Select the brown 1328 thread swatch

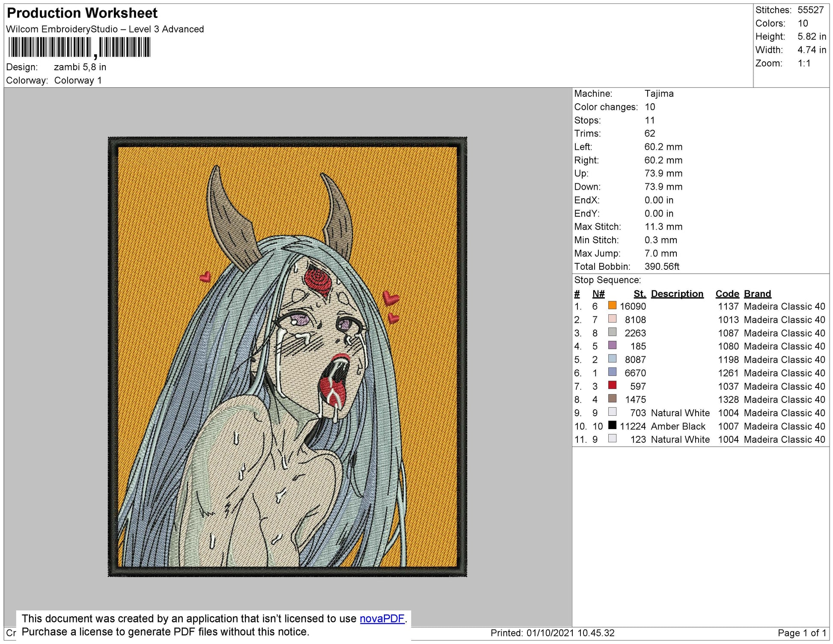coord(612,399)
